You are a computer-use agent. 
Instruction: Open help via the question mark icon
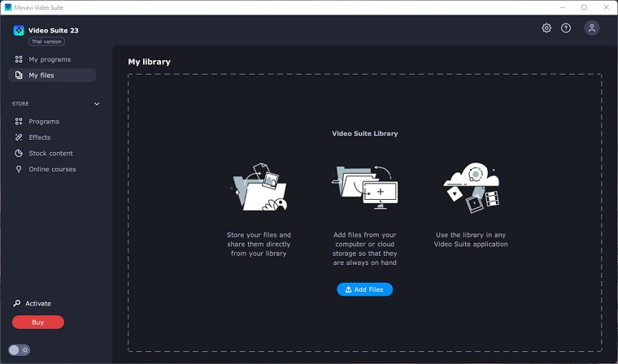(566, 28)
